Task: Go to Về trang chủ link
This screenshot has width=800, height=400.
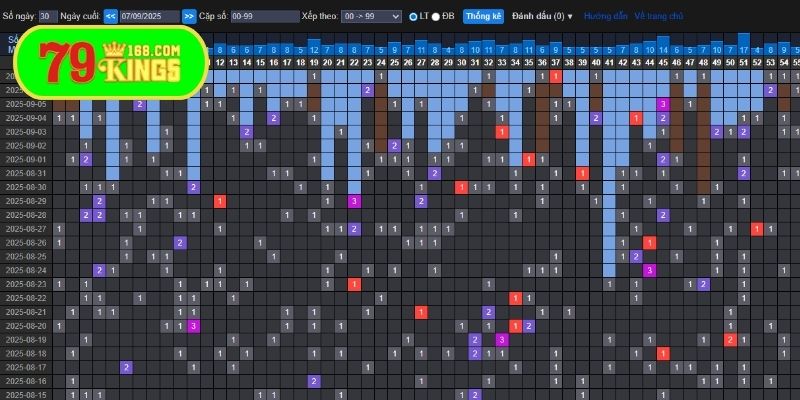Action: tap(659, 17)
